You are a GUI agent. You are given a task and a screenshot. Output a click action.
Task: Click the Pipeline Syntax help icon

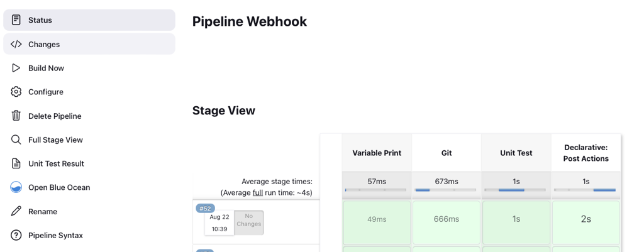coord(16,235)
